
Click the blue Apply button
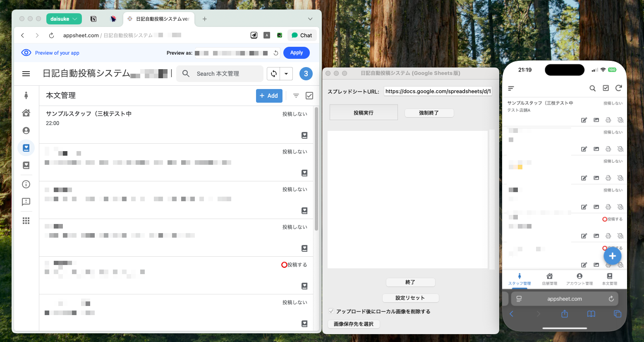(x=297, y=53)
